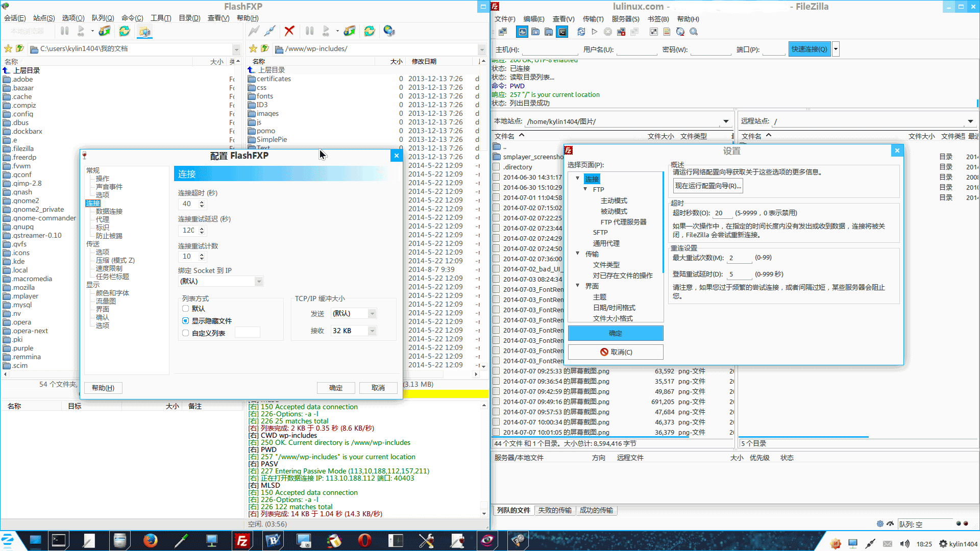Open FlashFXP remote path dropdown
Viewport: 980px width, 551px height.
click(x=482, y=49)
